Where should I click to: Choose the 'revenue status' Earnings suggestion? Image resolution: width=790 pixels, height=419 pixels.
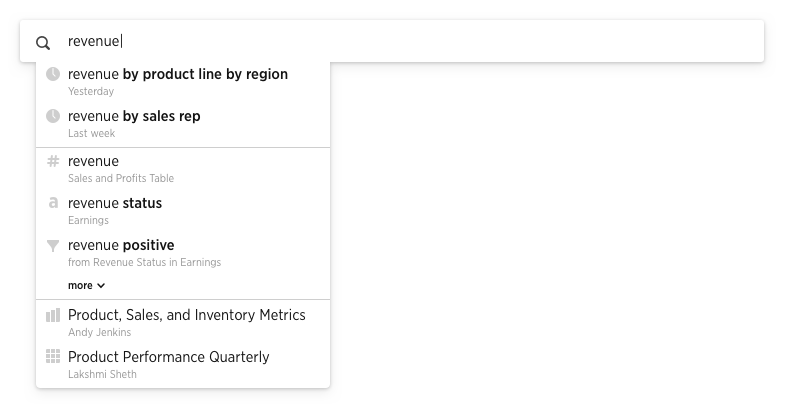(183, 211)
